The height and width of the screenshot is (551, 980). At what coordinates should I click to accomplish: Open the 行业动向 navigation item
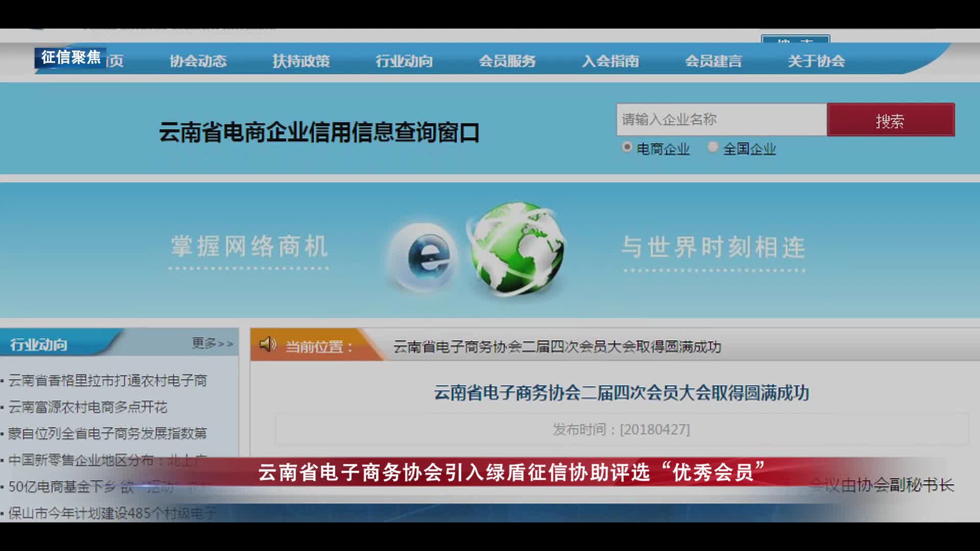point(405,61)
